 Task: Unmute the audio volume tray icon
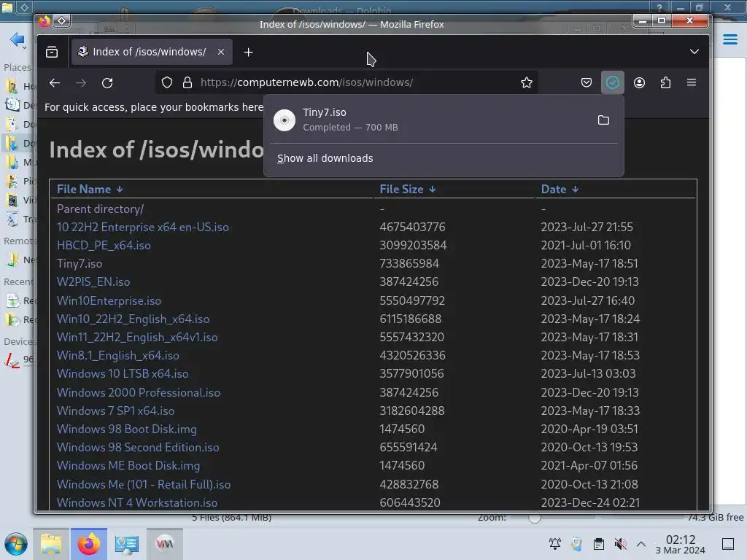tap(620, 544)
